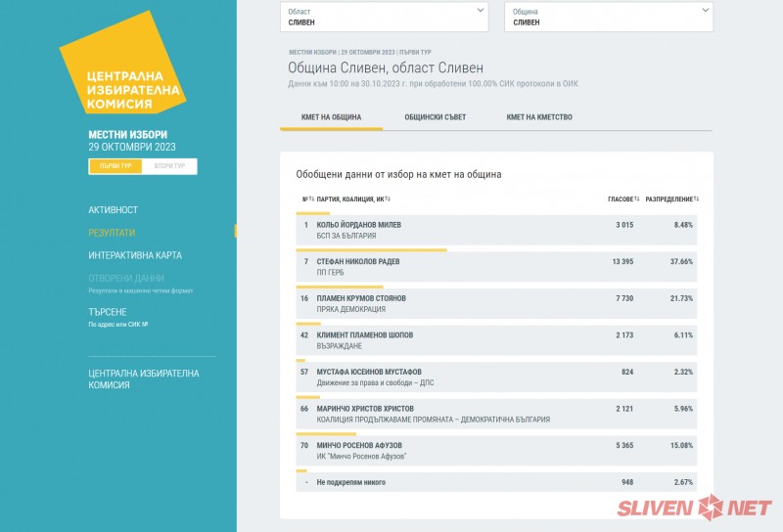Image resolution: width=783 pixels, height=532 pixels.
Task: Select the Кмет на община tab
Action: [x=325, y=117]
